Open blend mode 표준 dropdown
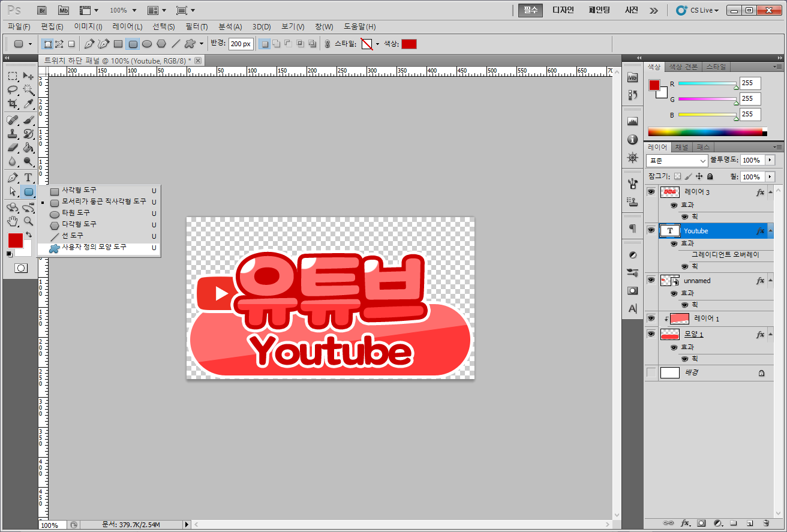 pyautogui.click(x=677, y=161)
